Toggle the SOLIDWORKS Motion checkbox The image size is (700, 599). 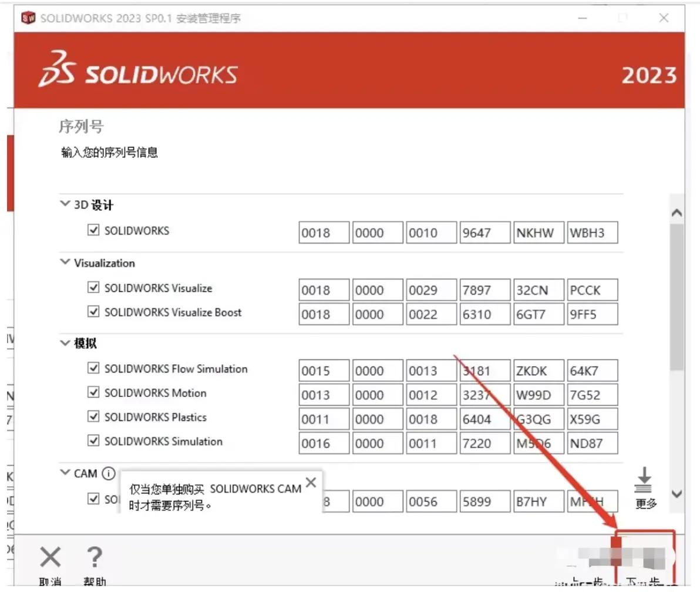pos(93,392)
